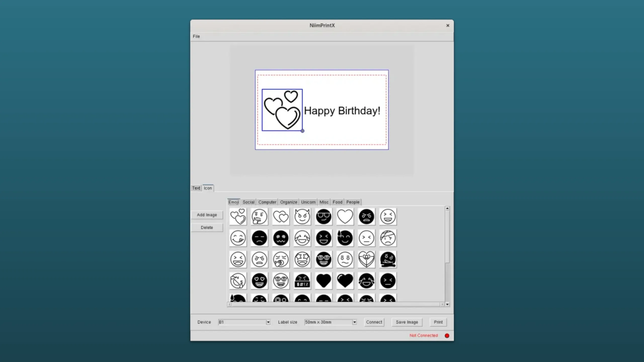The height and width of the screenshot is (362, 644).
Task: Pick the outlined nerd face with glasses
Action: 281,281
